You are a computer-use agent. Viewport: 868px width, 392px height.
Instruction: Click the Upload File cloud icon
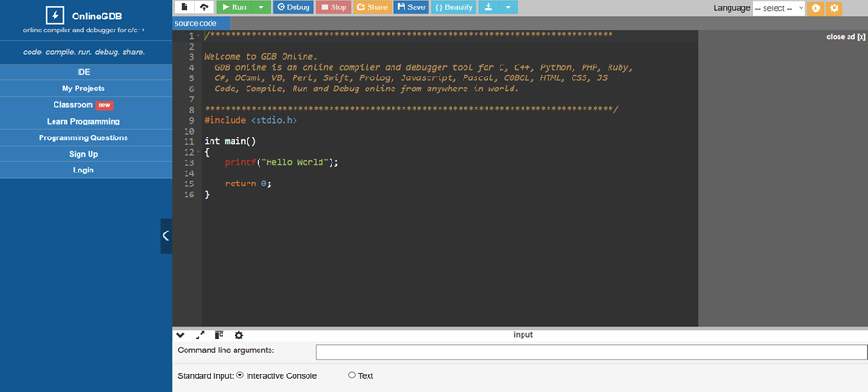[x=203, y=7]
